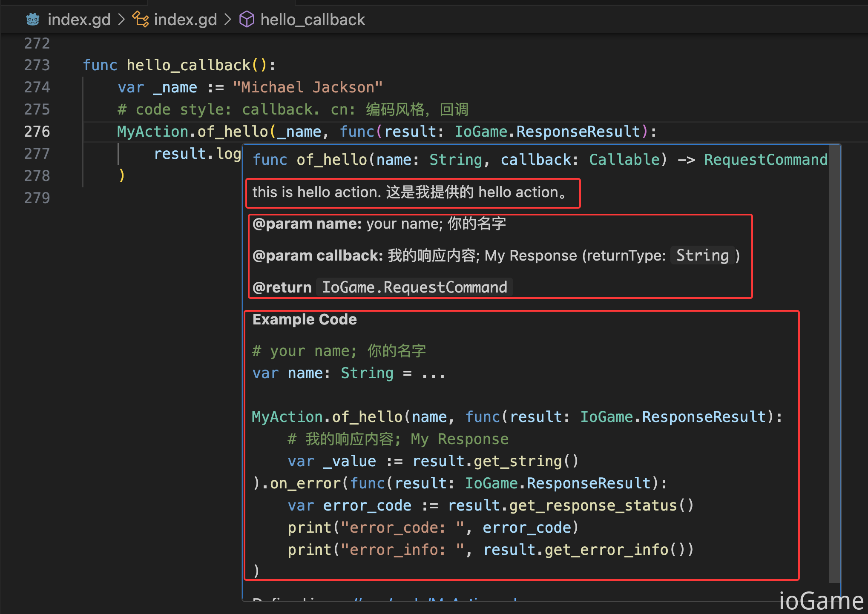The height and width of the screenshot is (614, 868).
Task: Click the class symbol icon in breadcrumb
Action: click(141, 19)
